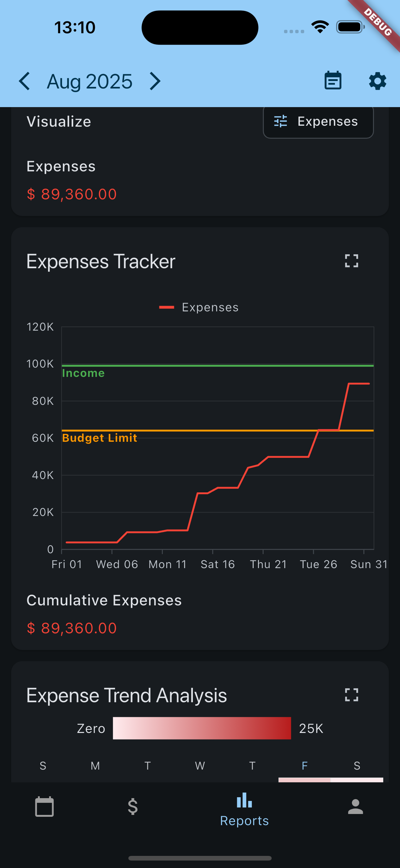Click the Tue 26 x-axis label
Viewport: 400px width, 868px height.
tap(318, 564)
